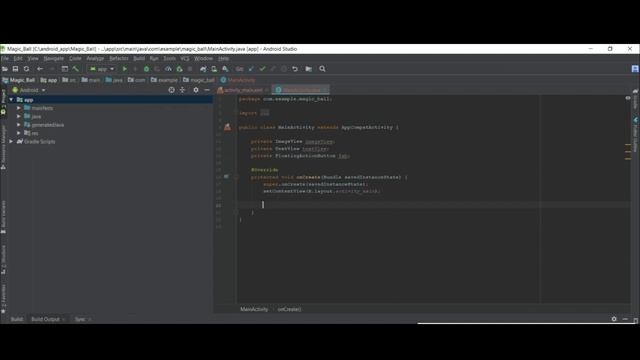This screenshot has height=360, width=640.
Task: Click the Save All disk icon
Action: [16, 69]
